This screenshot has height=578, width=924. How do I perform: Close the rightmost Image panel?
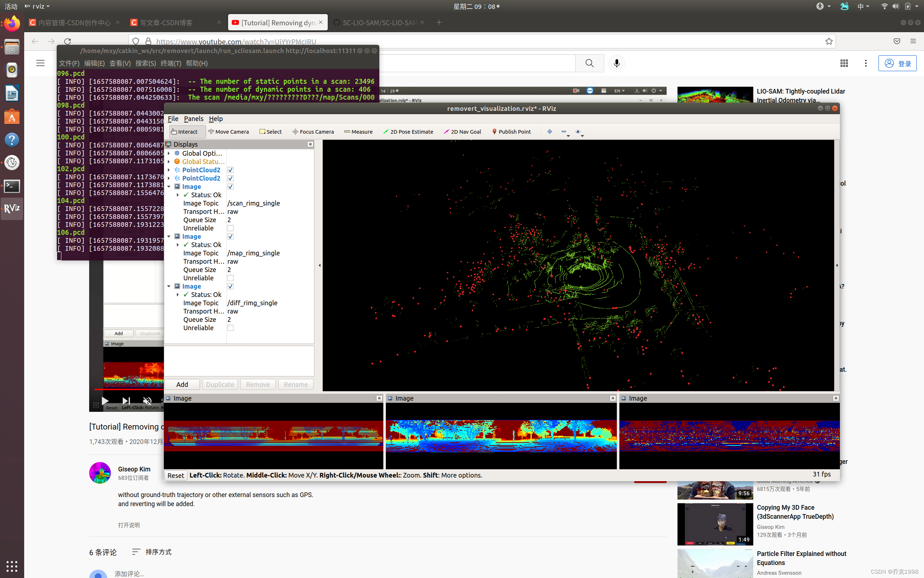point(836,398)
